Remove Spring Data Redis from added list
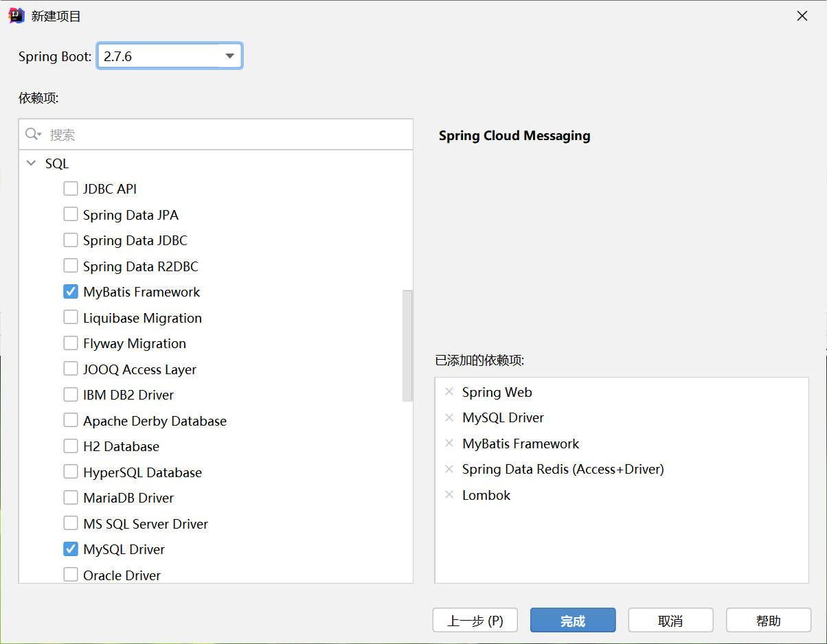827x644 pixels. pos(449,469)
